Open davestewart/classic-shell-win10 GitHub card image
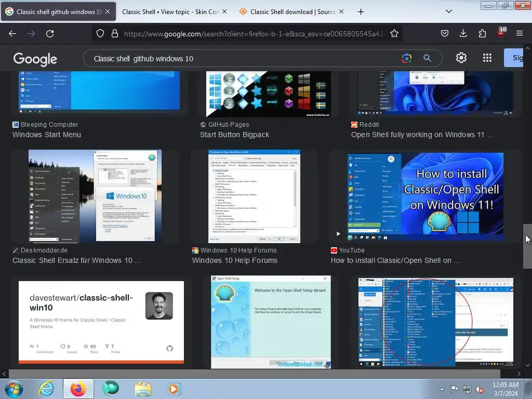Screen dimensions: 532x399 (101, 322)
